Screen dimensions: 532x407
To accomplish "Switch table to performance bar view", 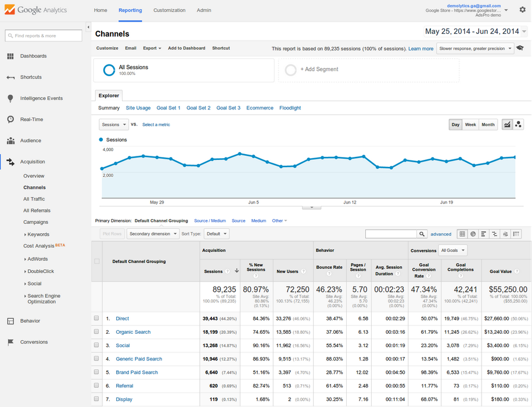I will click(484, 234).
